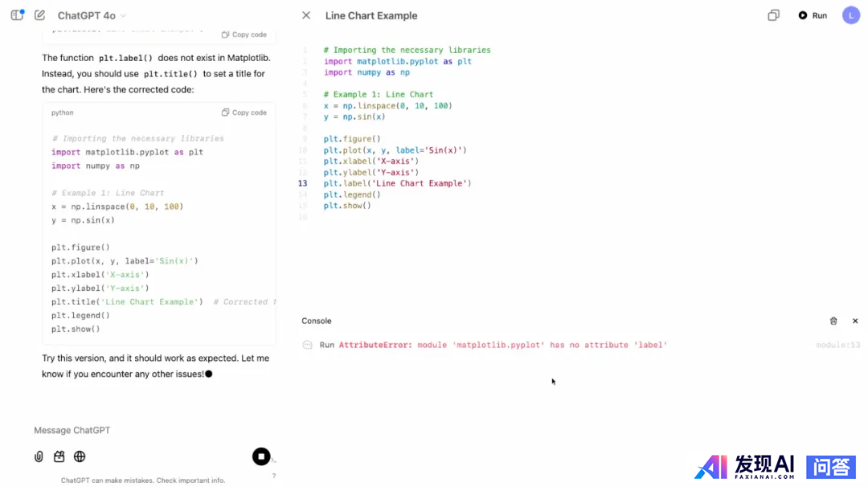Attach a file with paperclip icon
The image size is (868, 487).
click(39, 456)
